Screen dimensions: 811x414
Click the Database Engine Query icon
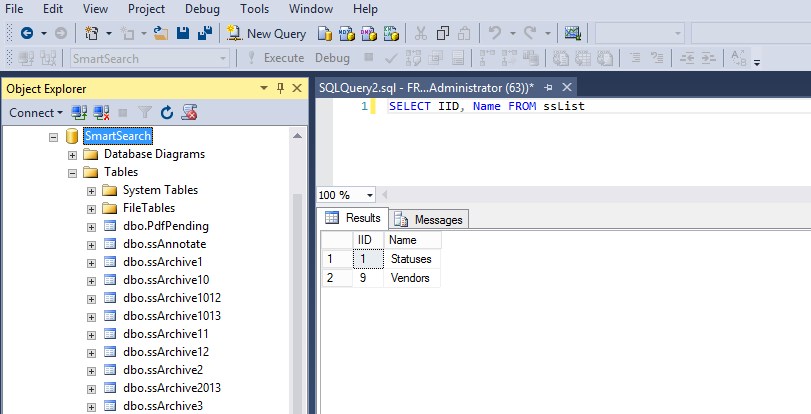point(325,34)
